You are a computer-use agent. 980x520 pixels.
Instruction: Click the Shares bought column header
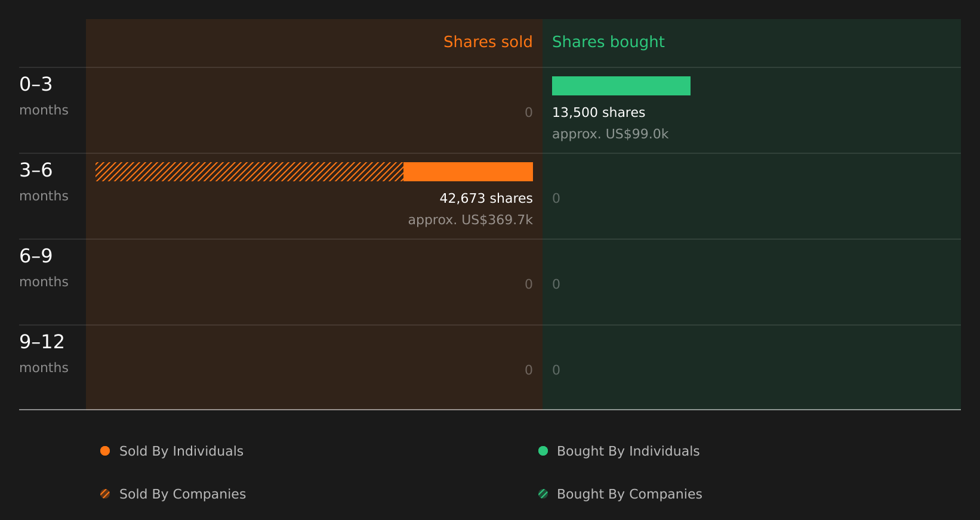[x=608, y=42]
